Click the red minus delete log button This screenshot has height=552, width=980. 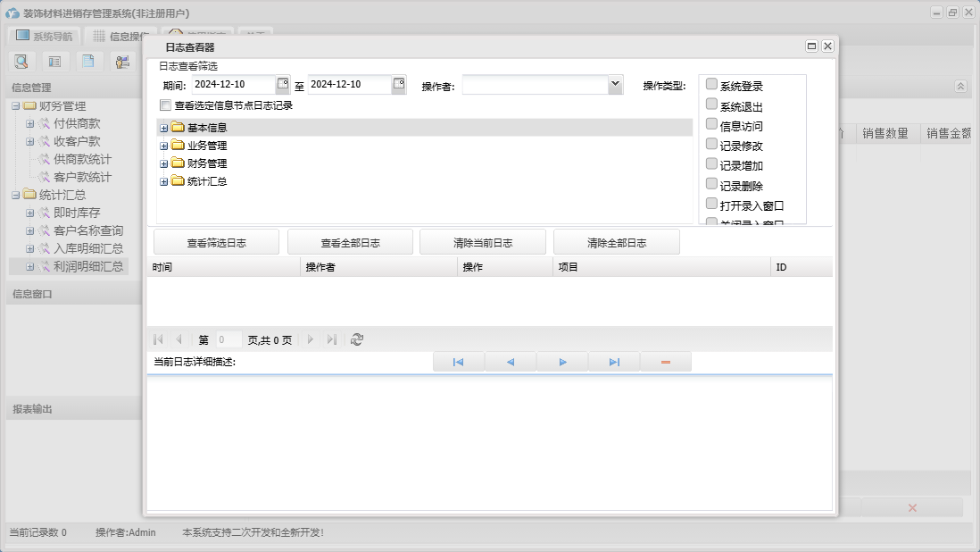coord(666,362)
